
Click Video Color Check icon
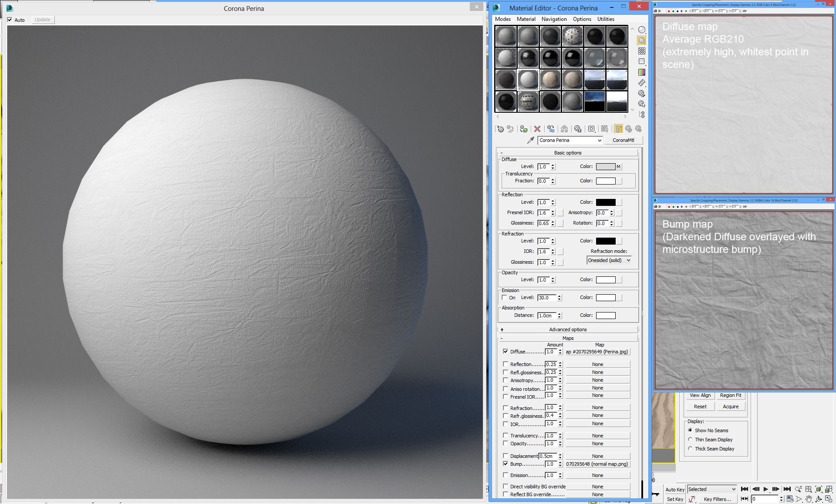point(642,72)
